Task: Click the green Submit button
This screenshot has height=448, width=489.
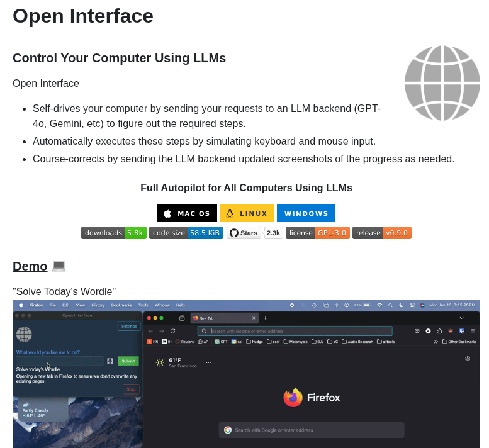Action: pyautogui.click(x=128, y=361)
